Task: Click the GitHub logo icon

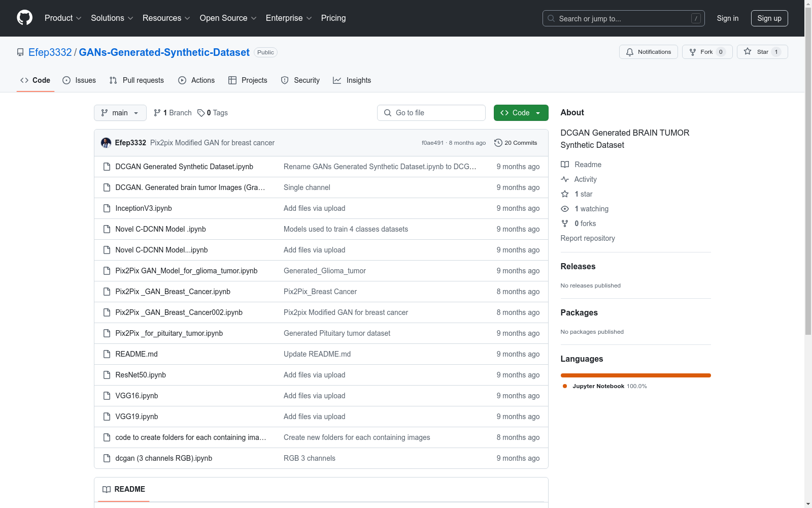Action: tap(24, 18)
